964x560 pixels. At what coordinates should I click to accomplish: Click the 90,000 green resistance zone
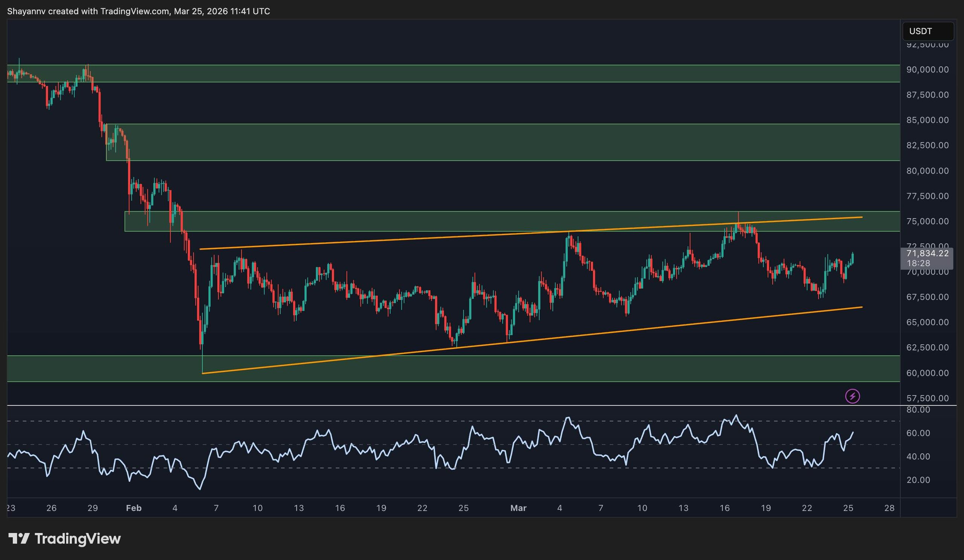(459, 73)
